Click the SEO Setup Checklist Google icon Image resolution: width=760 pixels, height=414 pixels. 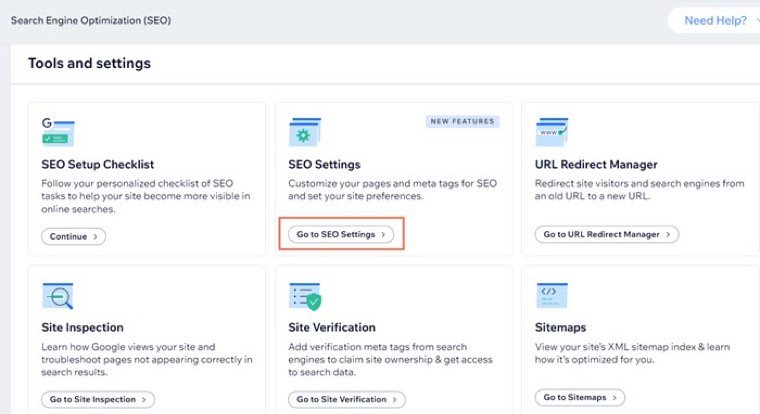(x=58, y=131)
